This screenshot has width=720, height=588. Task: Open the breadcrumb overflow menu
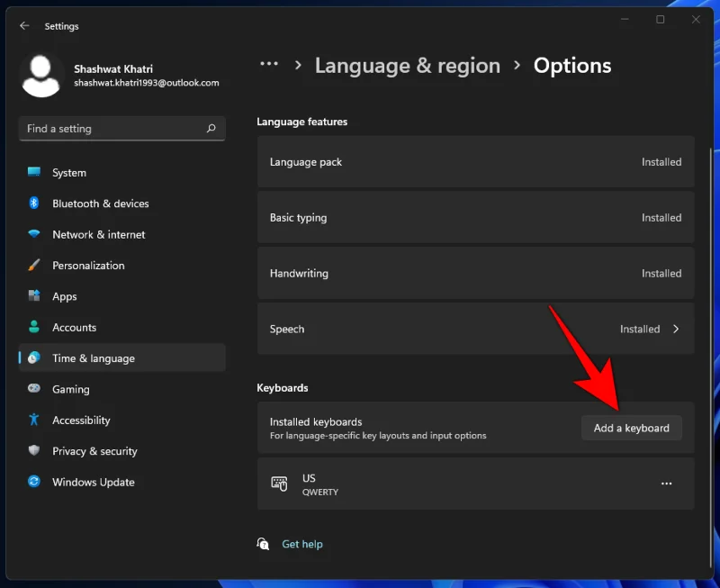tap(269, 64)
